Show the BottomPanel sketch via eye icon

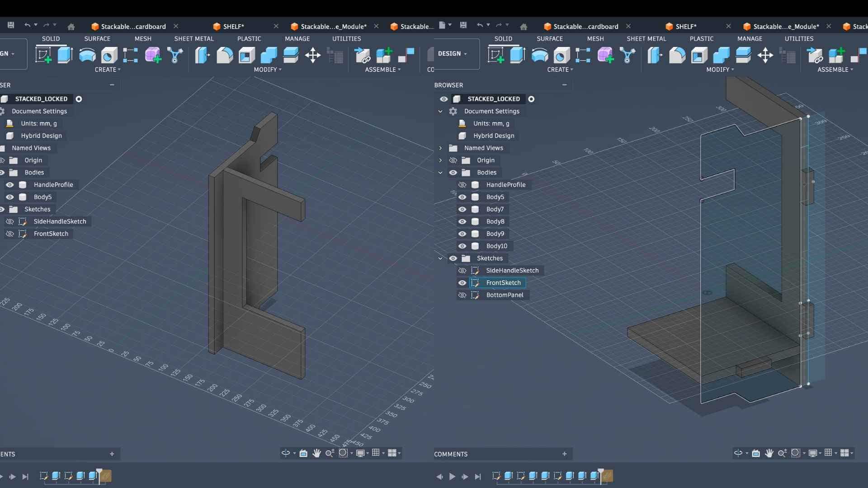pos(462,295)
